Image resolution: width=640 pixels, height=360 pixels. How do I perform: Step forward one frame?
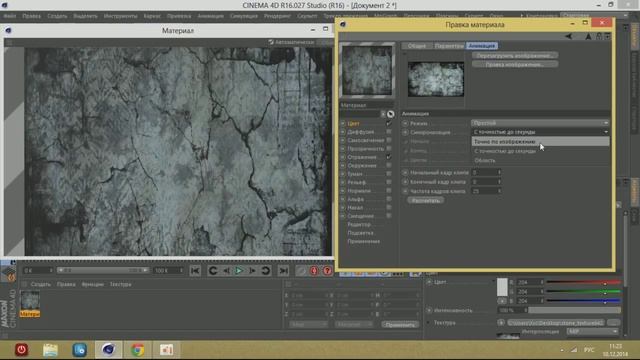pyautogui.click(x=252, y=271)
